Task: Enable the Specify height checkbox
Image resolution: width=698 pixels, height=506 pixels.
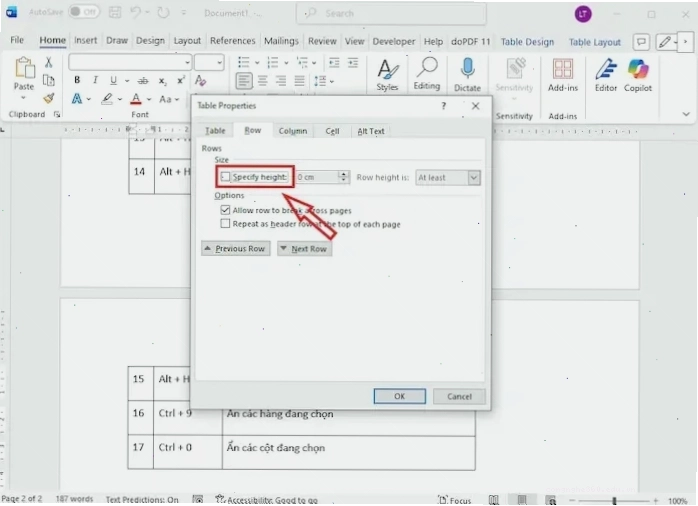Action: [225, 177]
